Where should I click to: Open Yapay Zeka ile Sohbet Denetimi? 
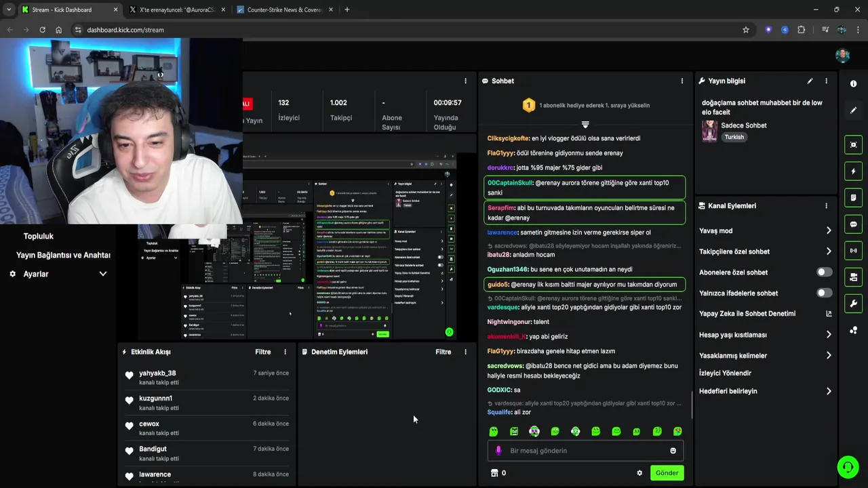[x=747, y=314]
